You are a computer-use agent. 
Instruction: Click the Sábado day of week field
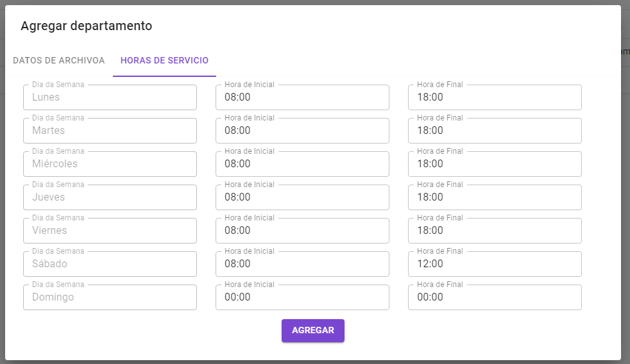[x=110, y=263]
